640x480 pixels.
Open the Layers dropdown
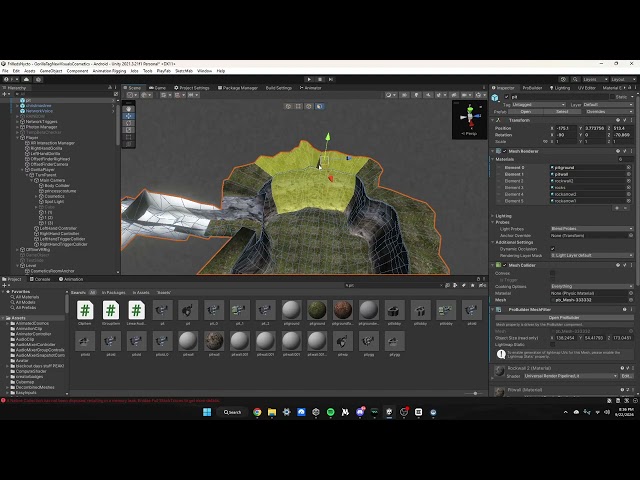(595, 79)
